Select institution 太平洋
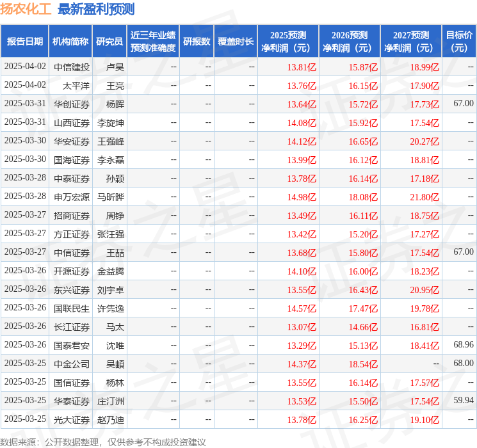Image resolution: width=477 pixels, height=448 pixels. click(x=76, y=86)
